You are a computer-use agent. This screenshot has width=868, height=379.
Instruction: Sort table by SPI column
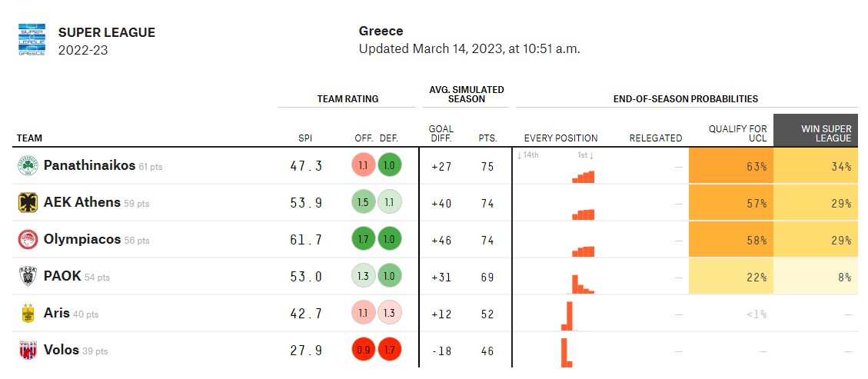click(x=305, y=138)
